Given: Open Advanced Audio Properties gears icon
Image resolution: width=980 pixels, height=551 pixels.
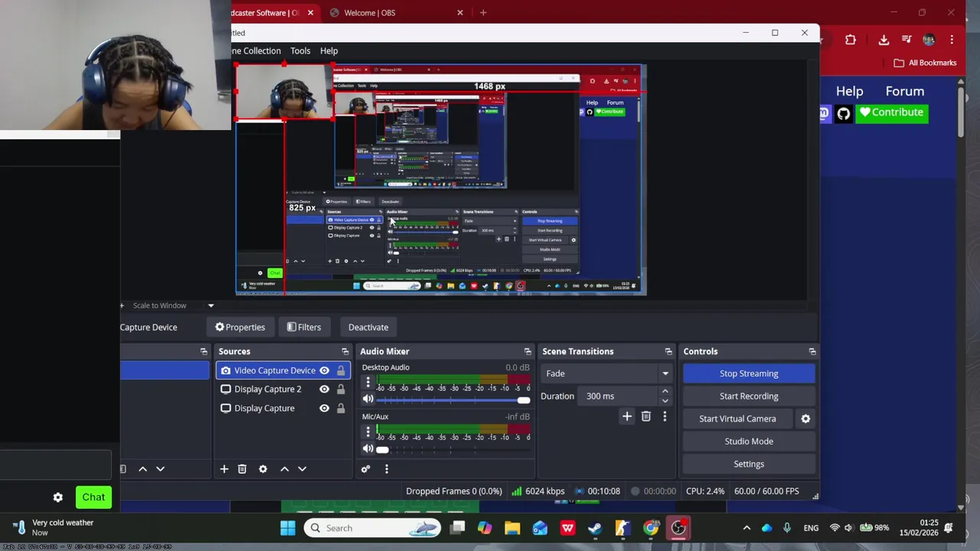Looking at the screenshot, I should [x=365, y=469].
